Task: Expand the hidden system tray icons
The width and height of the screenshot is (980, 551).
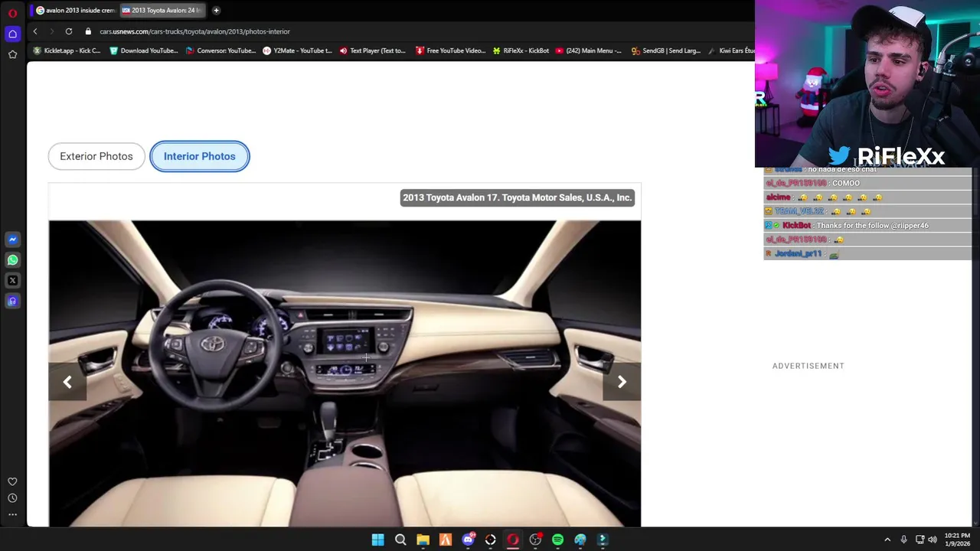Action: pos(887,540)
